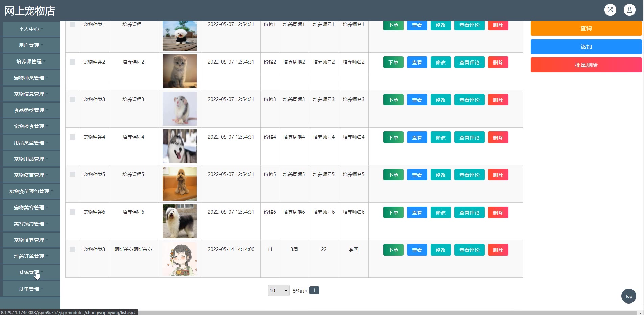Open the husky thumbnail for 培养课程4
Viewport: 644px width, 315px height.
click(x=180, y=146)
